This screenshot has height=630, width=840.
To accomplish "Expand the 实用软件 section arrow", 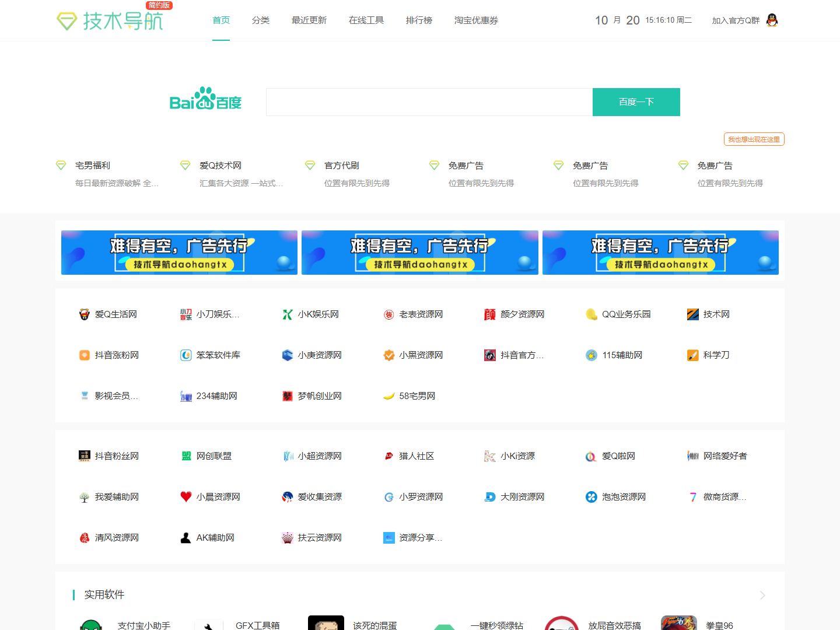I will pos(762,595).
